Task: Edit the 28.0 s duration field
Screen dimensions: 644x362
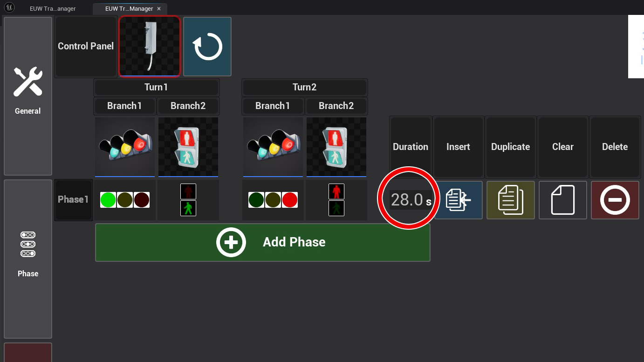Action: tap(407, 200)
